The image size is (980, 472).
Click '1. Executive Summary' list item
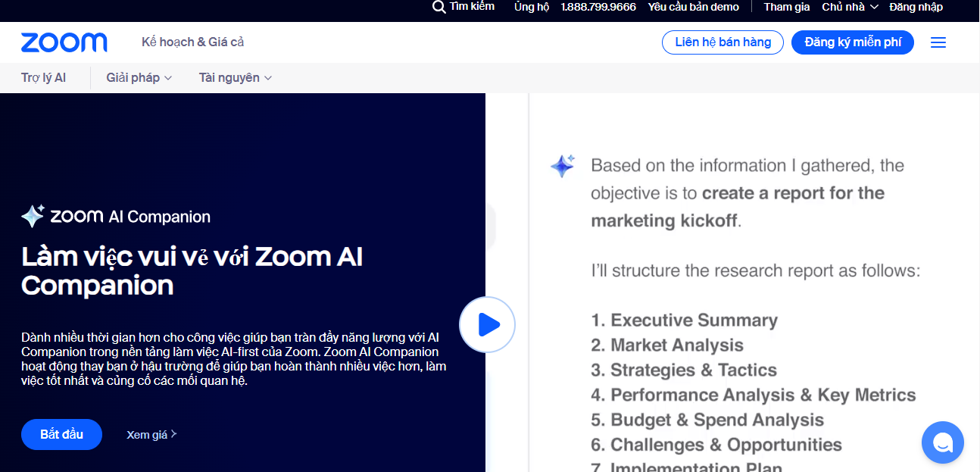pyautogui.click(x=685, y=320)
